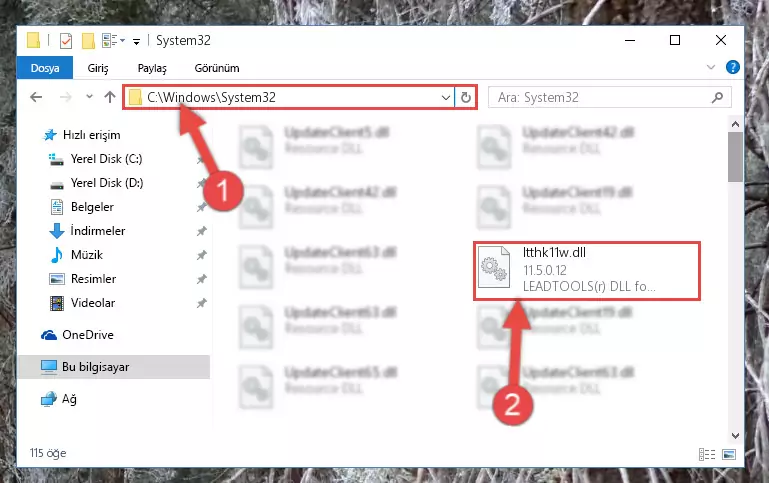Open Customize Quick Access Toolbar dropdown

[x=136, y=42]
